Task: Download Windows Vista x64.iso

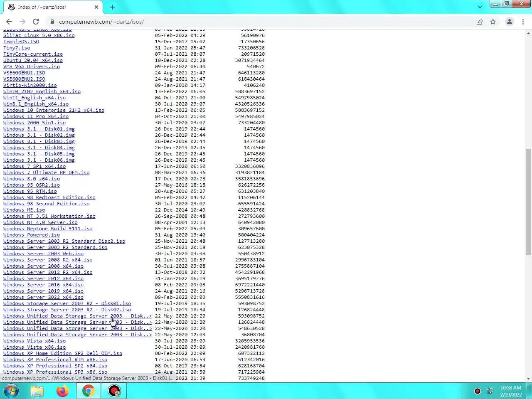Action: tap(34, 341)
